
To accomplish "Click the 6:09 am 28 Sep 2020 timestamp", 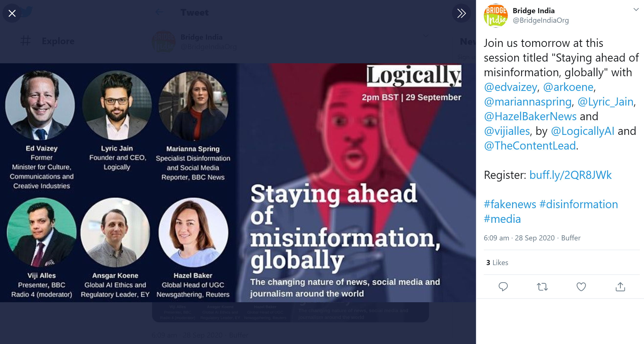I will pyautogui.click(x=519, y=238).
